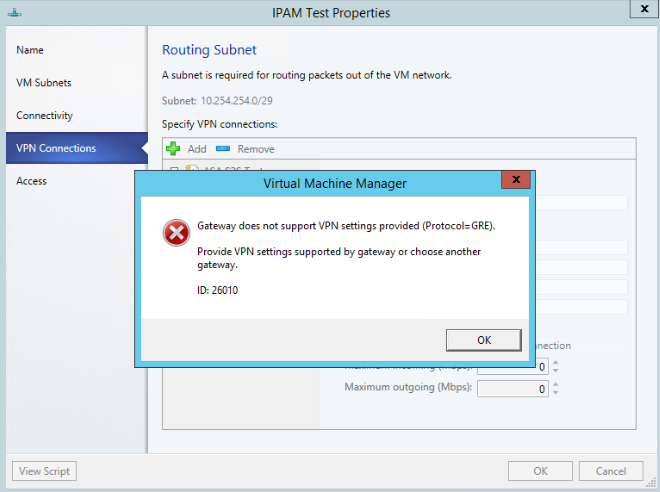Click Cancel in the properties window
This screenshot has height=492, width=660.
(x=610, y=471)
